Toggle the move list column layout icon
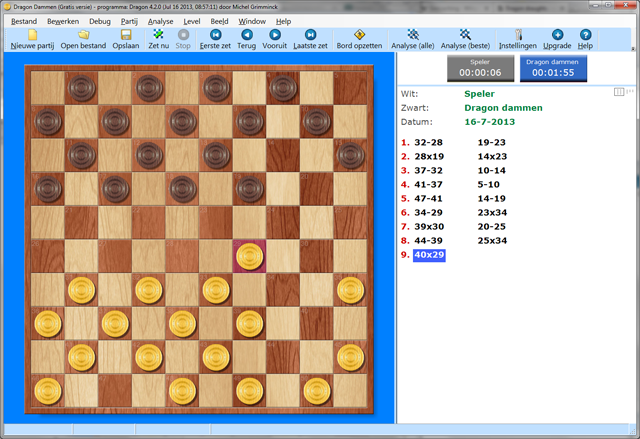Viewport: 640px width, 439px height. [619, 92]
